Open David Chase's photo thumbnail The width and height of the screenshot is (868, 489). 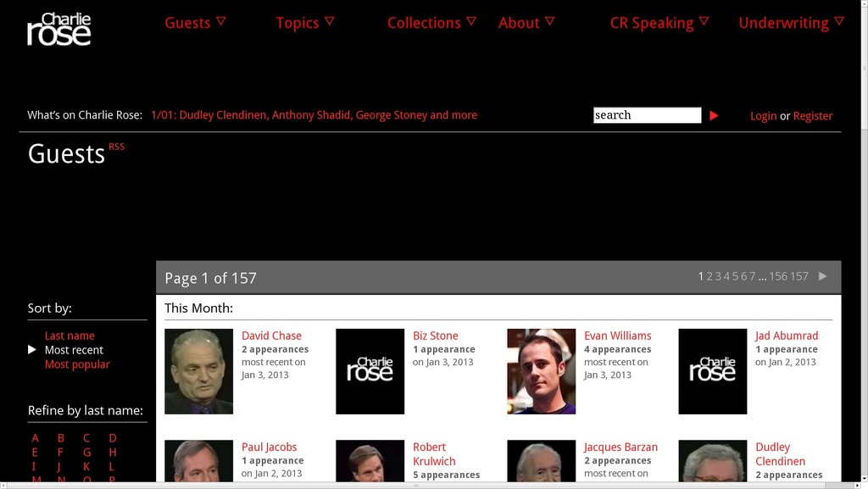coord(198,372)
